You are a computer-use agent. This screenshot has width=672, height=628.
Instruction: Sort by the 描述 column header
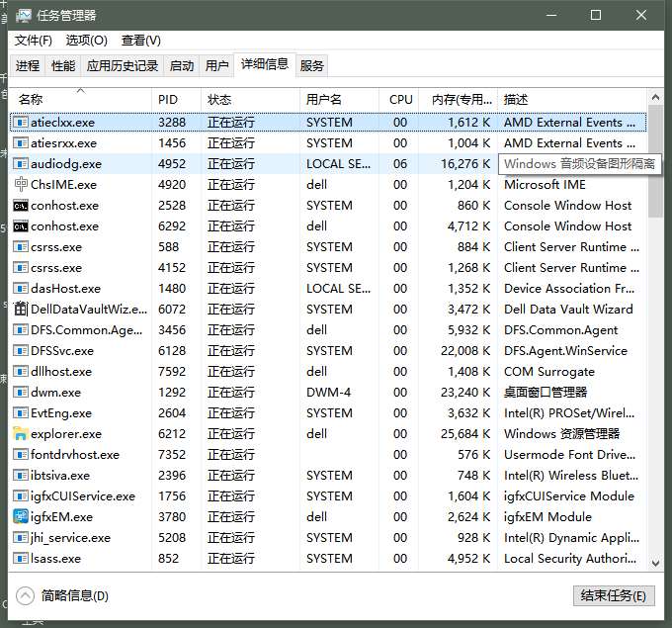pos(572,100)
